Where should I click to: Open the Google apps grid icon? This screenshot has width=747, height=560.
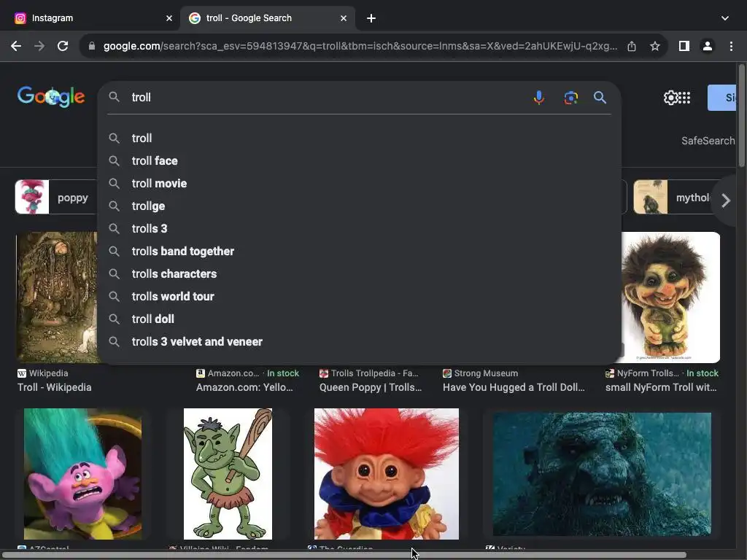point(684,98)
